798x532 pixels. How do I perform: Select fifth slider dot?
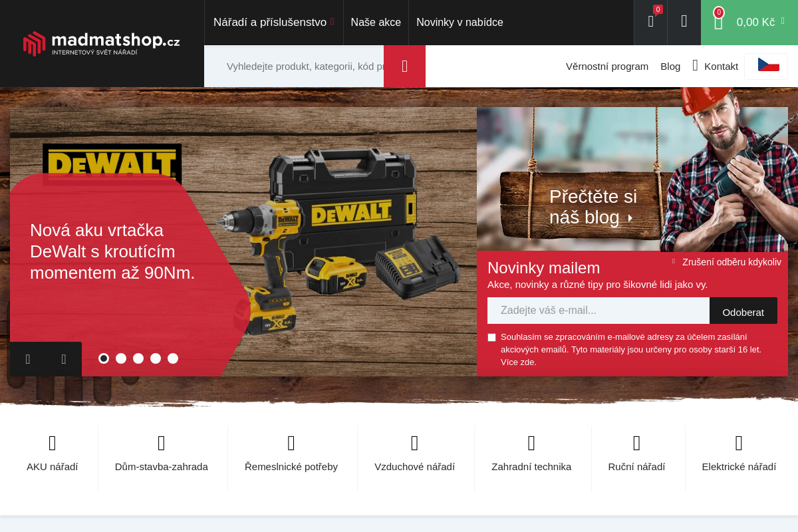click(x=173, y=358)
